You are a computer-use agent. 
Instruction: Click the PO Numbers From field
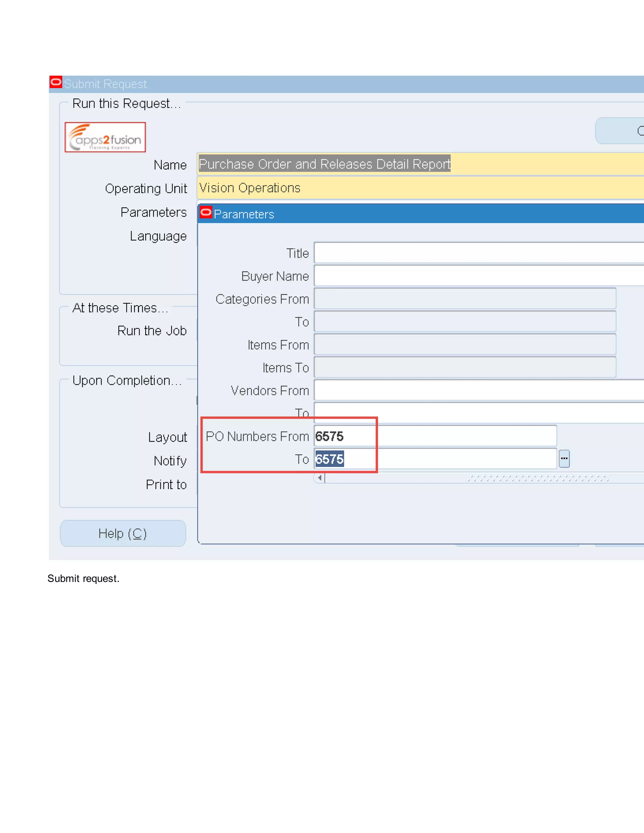coord(435,436)
